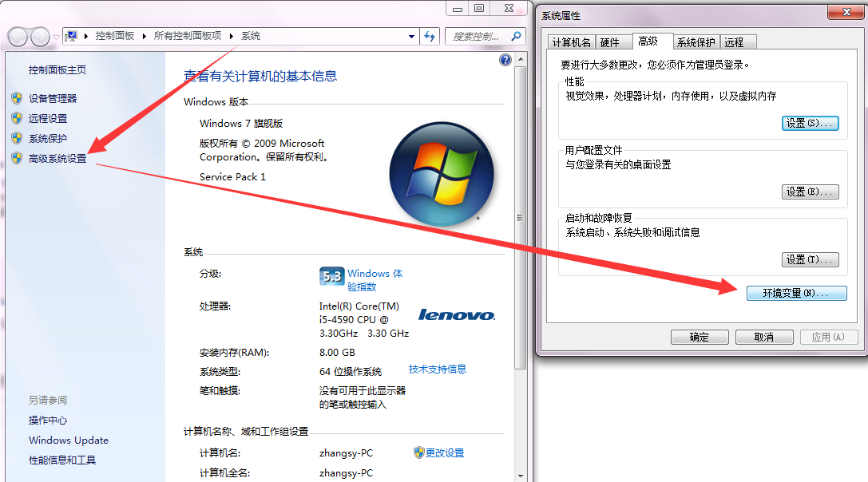Click the scroll down arrow of system window
Screen dimensions: 868x482
coord(521,476)
